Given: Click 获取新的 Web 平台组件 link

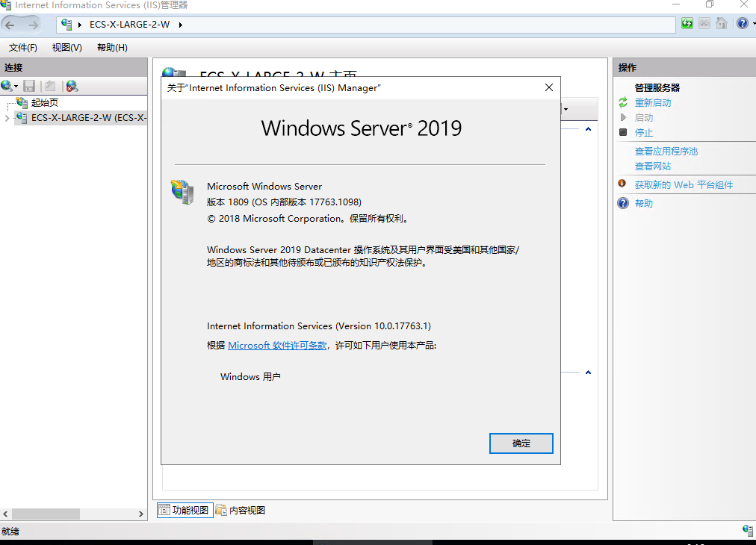Looking at the screenshot, I should click(x=684, y=185).
